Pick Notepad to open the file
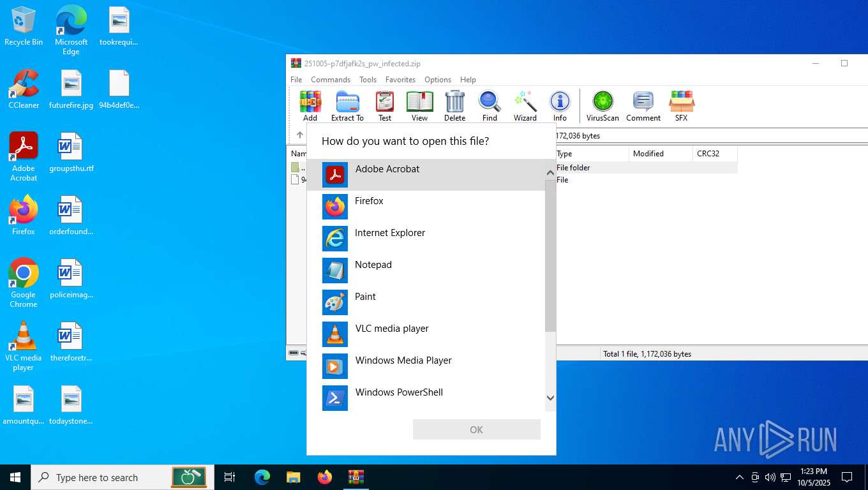Viewport: 868px width, 490px height. click(426, 270)
